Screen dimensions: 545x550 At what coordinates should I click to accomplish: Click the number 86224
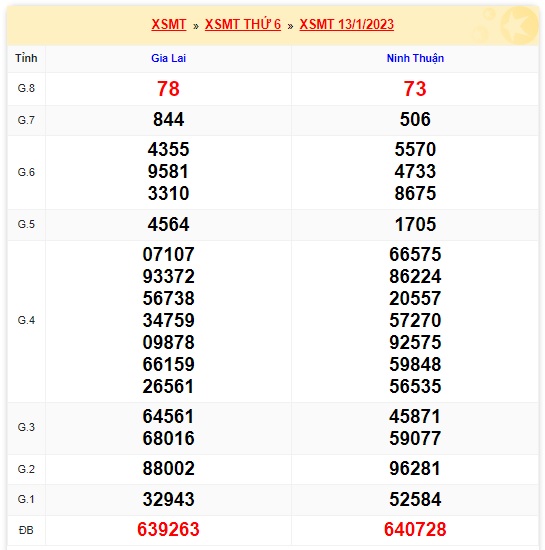coord(415,277)
